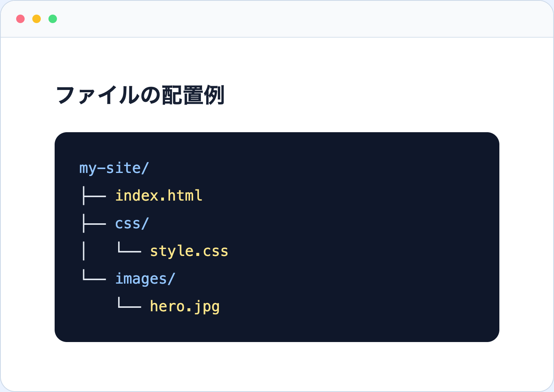Click the my-site/ root folder line
The image size is (554, 392).
pyautogui.click(x=114, y=168)
